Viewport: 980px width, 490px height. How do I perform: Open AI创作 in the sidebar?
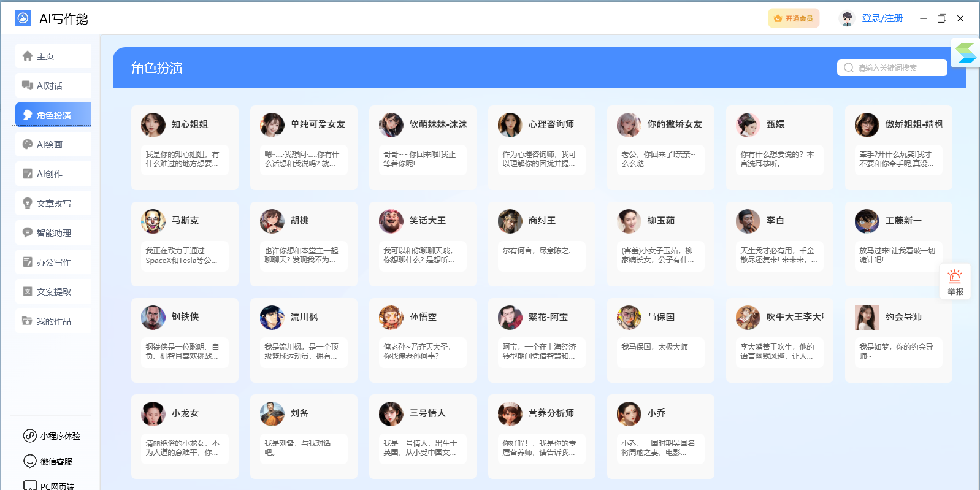(x=53, y=174)
